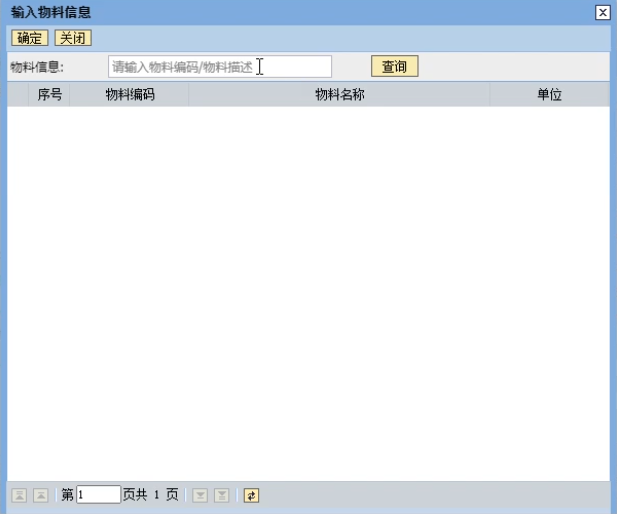Click the 物料信息 field label
The image size is (617, 514).
36,67
